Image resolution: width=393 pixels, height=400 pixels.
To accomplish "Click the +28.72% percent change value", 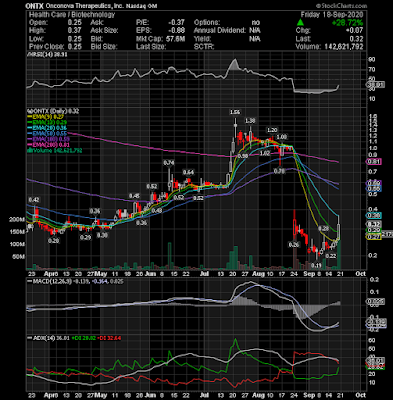I will point(347,23).
